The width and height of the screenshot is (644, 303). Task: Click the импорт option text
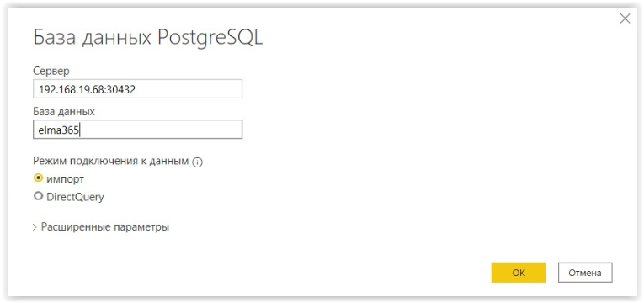(66, 179)
